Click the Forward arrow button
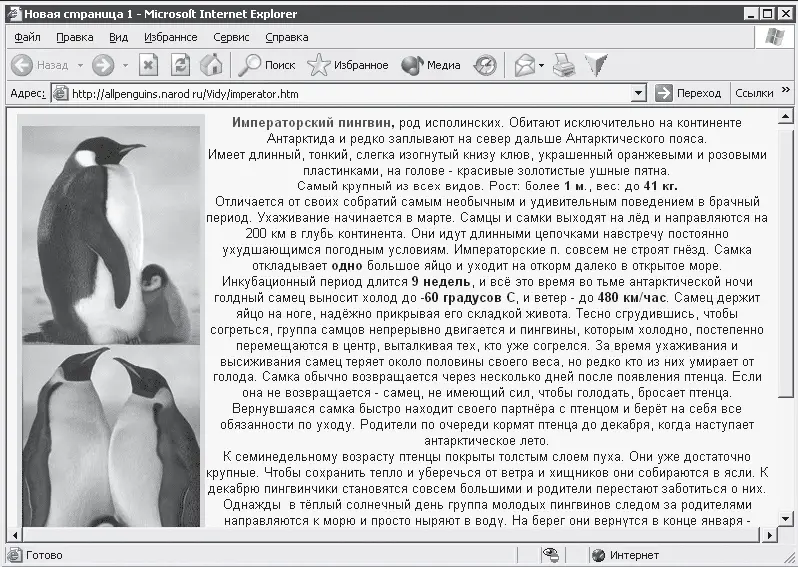The height and width of the screenshot is (567, 798). 102,65
